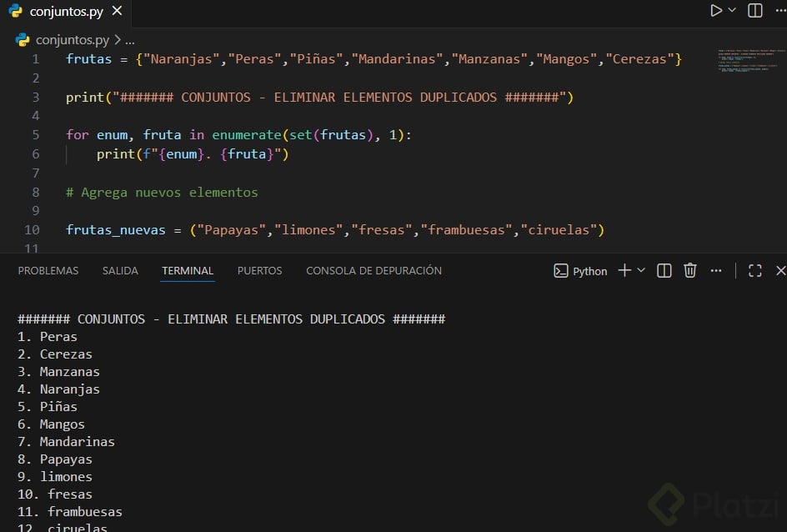Screen dimensions: 787x532
Task: Open the CONSOLA DE DEPURACIÓN tab
Action: (x=374, y=270)
